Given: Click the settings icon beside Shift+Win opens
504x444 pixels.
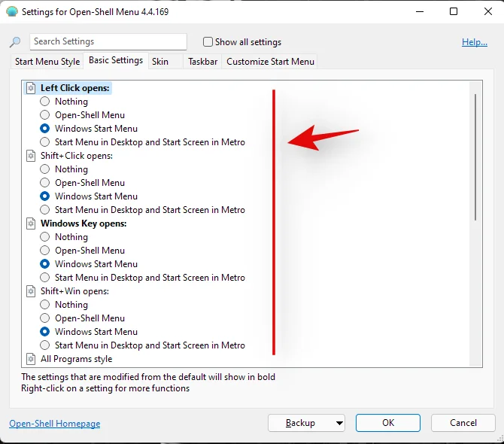Looking at the screenshot, I should coord(31,291).
